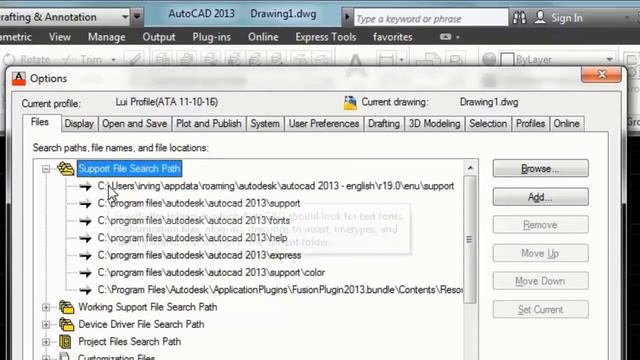Switch to the Profiles tab

click(x=530, y=124)
